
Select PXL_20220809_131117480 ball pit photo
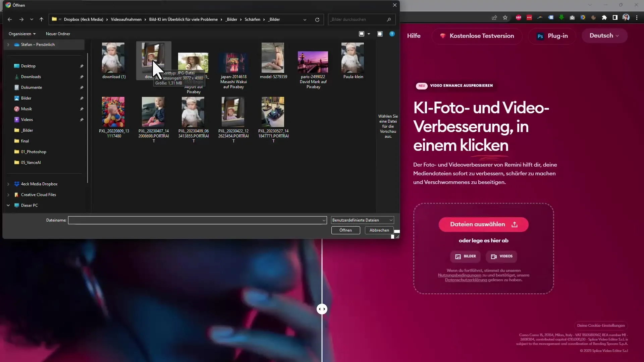coord(114,118)
